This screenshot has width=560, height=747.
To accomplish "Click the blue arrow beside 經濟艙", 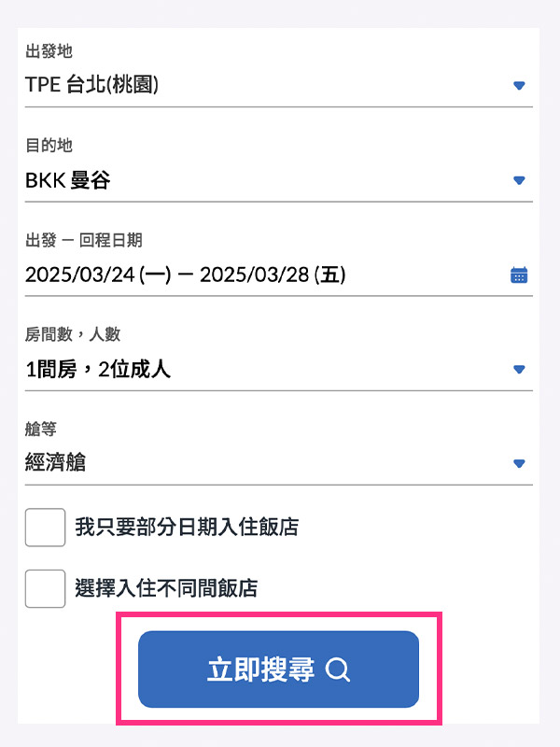I will pos(520,463).
